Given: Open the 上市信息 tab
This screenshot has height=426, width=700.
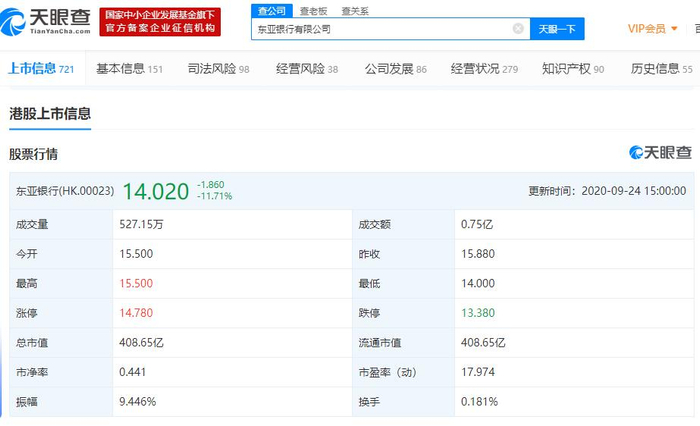Looking at the screenshot, I should pos(40,69).
